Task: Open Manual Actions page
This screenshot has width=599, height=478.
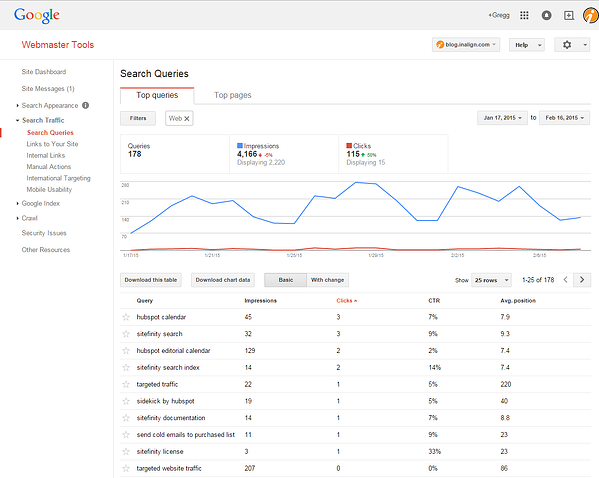Action: pos(49,167)
